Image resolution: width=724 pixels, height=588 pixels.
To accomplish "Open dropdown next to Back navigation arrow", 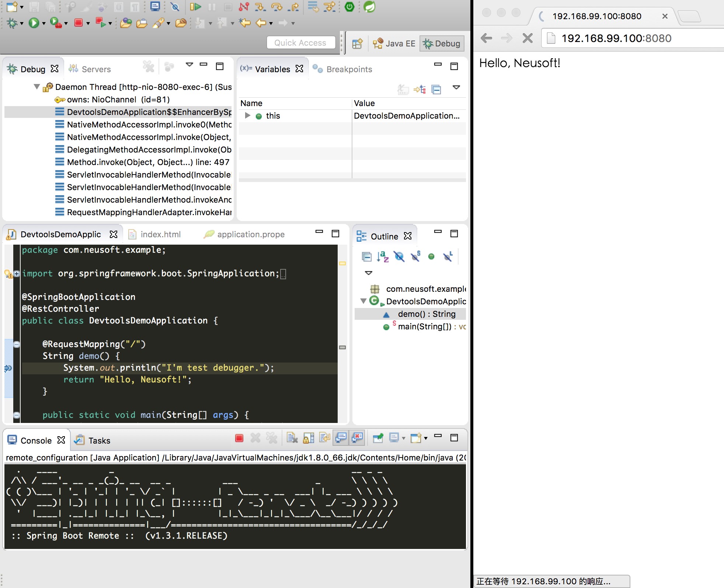I will tap(271, 23).
